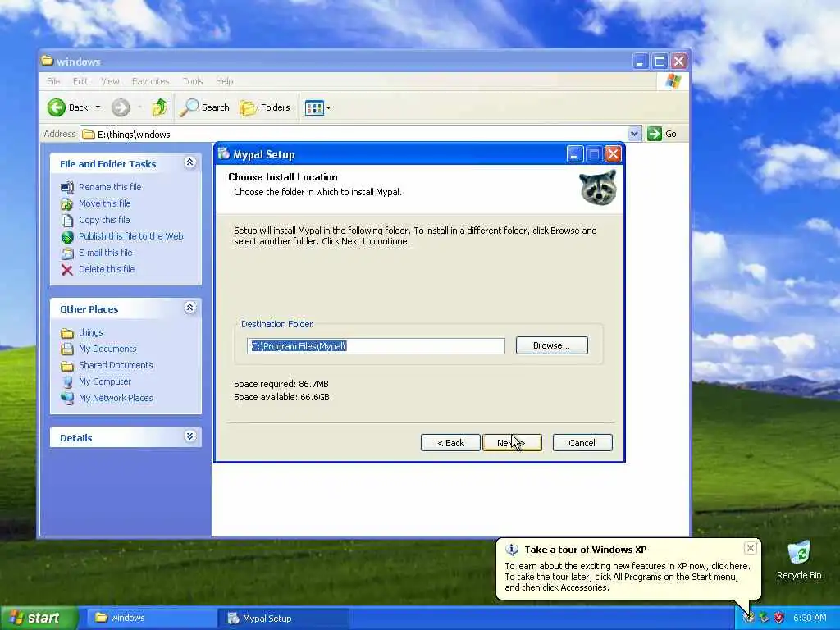Collapse File and Folder Tasks panel
Image resolution: width=840 pixels, height=630 pixels.
[x=190, y=162]
